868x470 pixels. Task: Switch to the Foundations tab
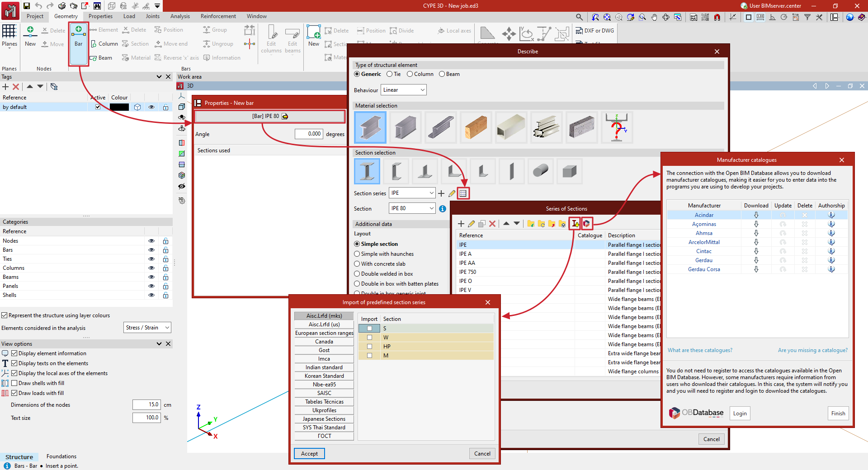(x=61, y=456)
